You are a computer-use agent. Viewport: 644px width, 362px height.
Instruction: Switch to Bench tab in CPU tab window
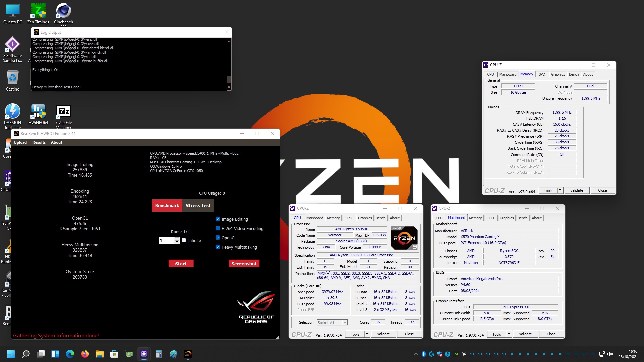pyautogui.click(x=380, y=218)
